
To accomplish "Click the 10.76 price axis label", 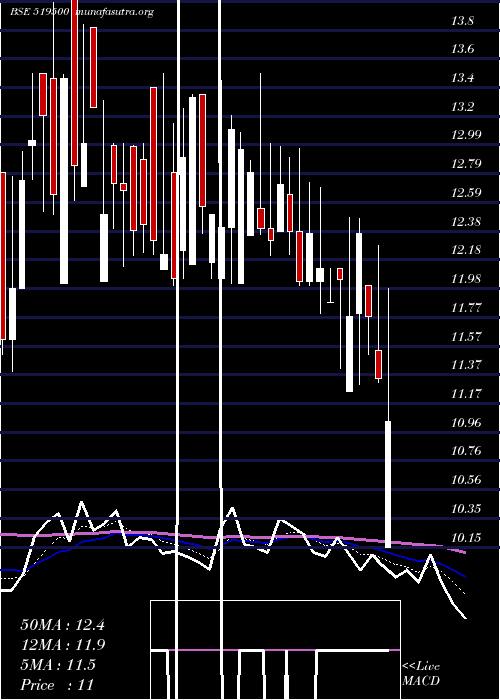I will point(466,451).
